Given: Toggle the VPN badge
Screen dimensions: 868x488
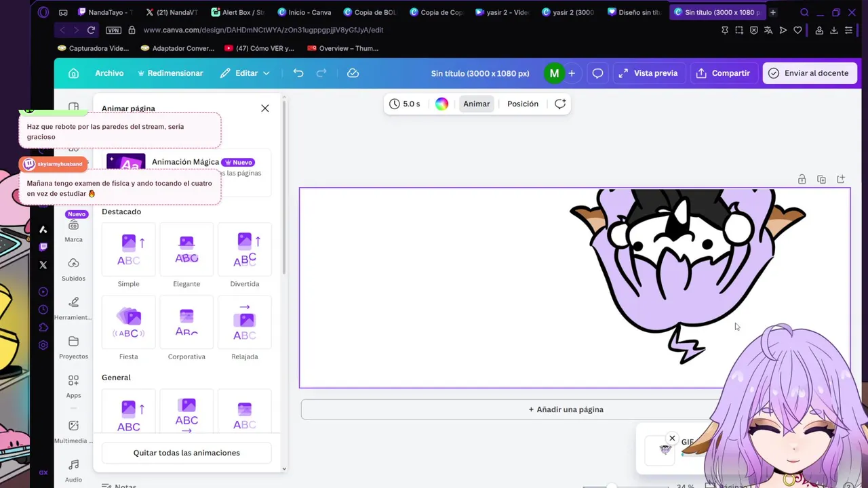Looking at the screenshot, I should tap(113, 30).
